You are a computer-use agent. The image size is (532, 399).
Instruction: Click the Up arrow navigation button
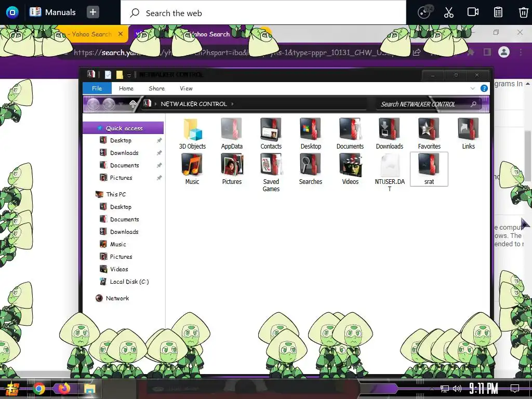(x=132, y=104)
